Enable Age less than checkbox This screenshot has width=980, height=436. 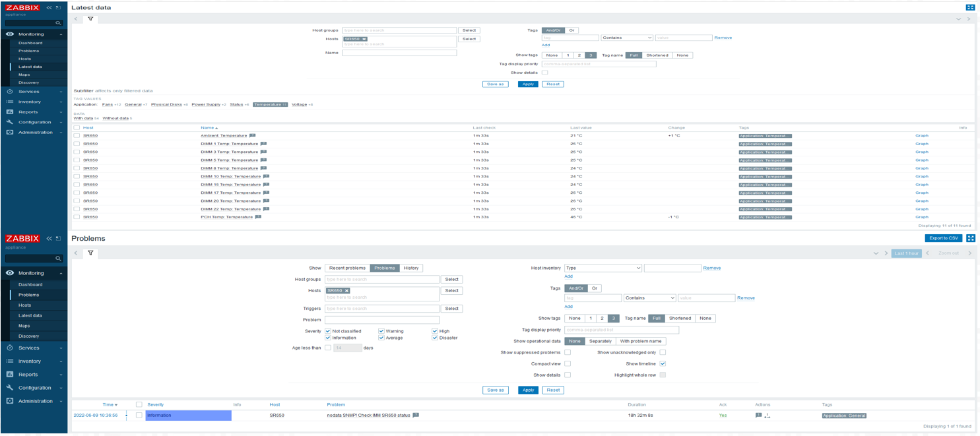328,348
